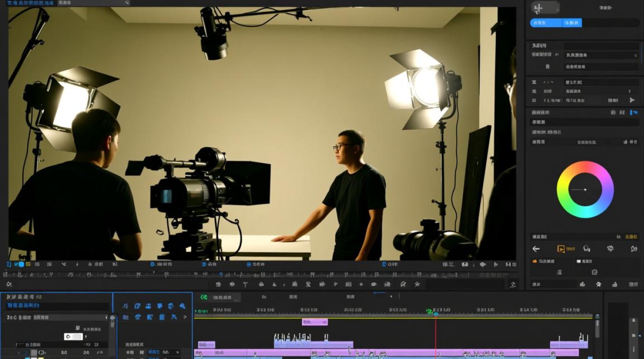
Task: Click the white toggle switch in left lower panel
Action: [73, 337]
